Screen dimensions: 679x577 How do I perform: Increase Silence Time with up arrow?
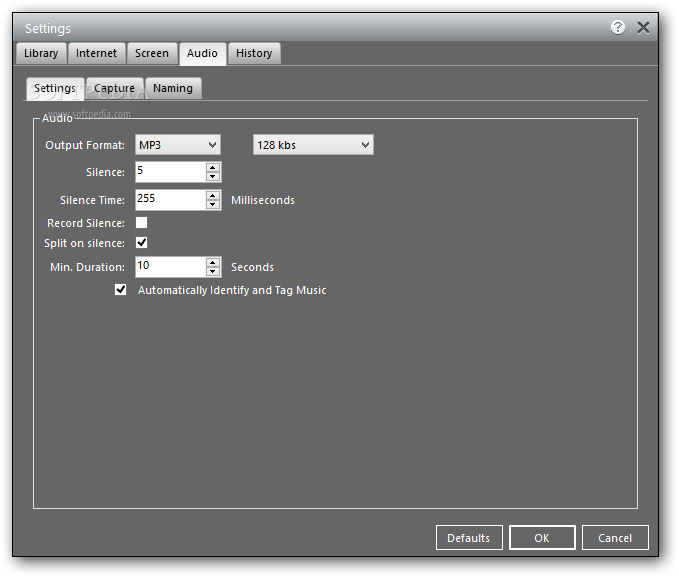tap(213, 195)
